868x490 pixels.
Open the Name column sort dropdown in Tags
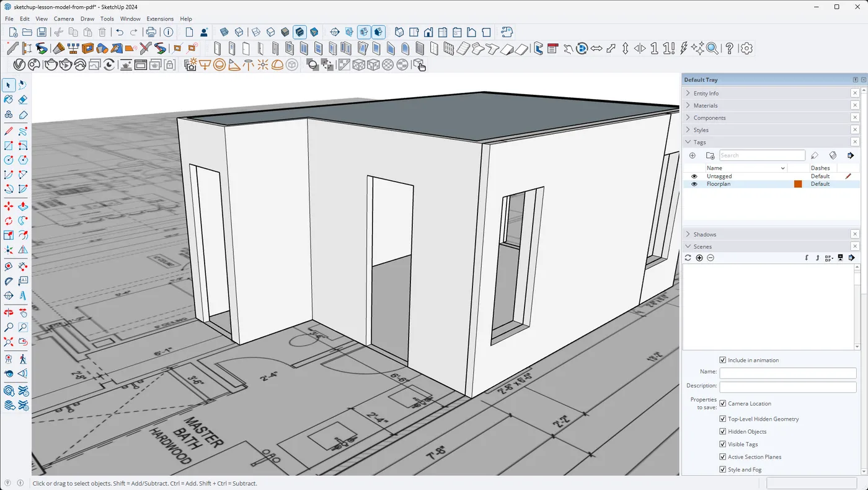coord(782,168)
